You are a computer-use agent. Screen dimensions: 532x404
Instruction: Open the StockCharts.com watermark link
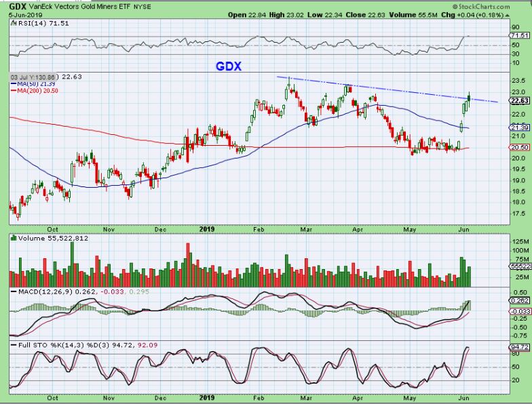481,7
